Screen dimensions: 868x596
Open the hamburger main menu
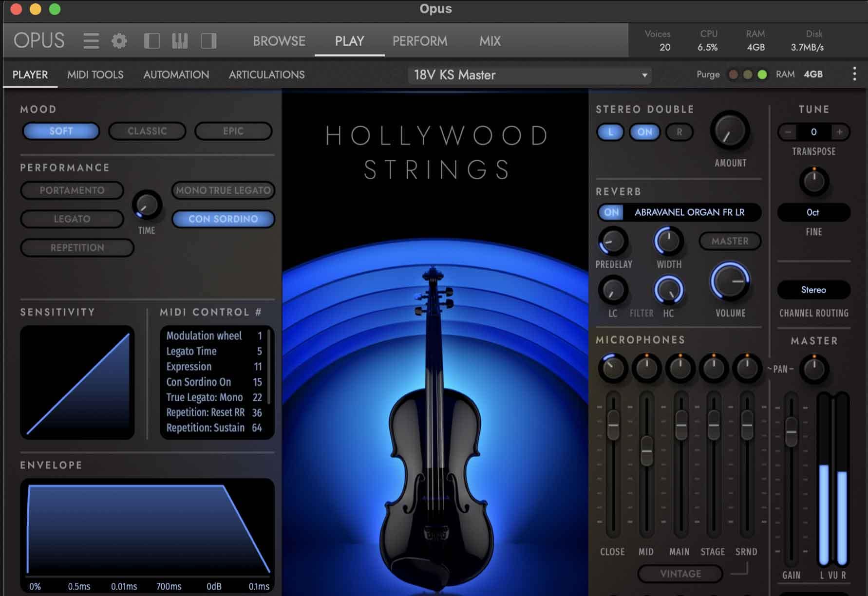point(91,41)
